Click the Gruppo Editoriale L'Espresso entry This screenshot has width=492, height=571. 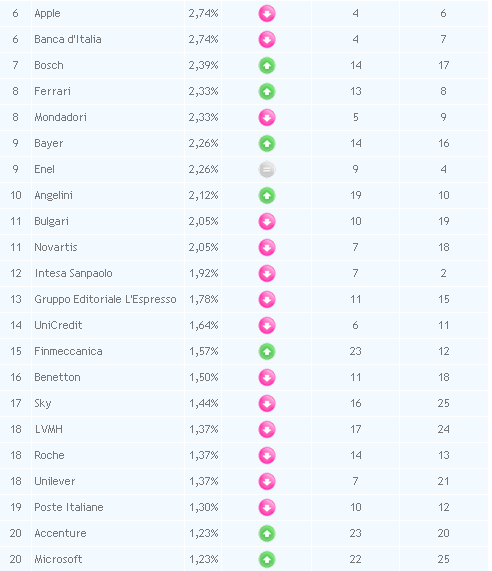tap(105, 299)
